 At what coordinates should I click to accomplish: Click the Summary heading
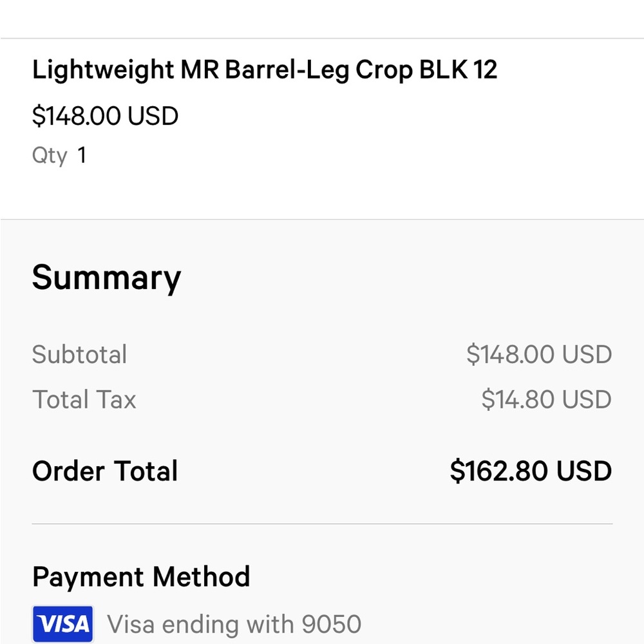pyautogui.click(x=106, y=279)
